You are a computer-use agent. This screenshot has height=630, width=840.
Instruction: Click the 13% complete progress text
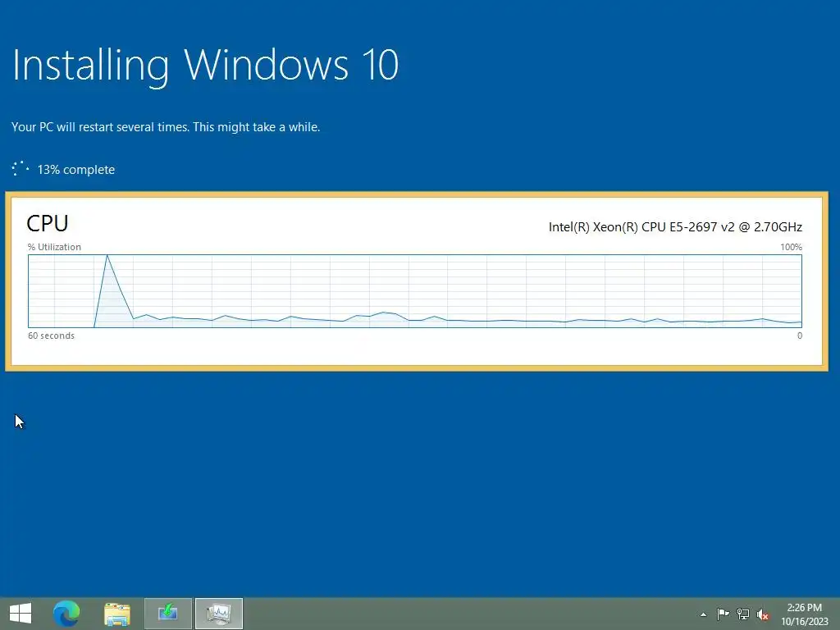point(76,170)
